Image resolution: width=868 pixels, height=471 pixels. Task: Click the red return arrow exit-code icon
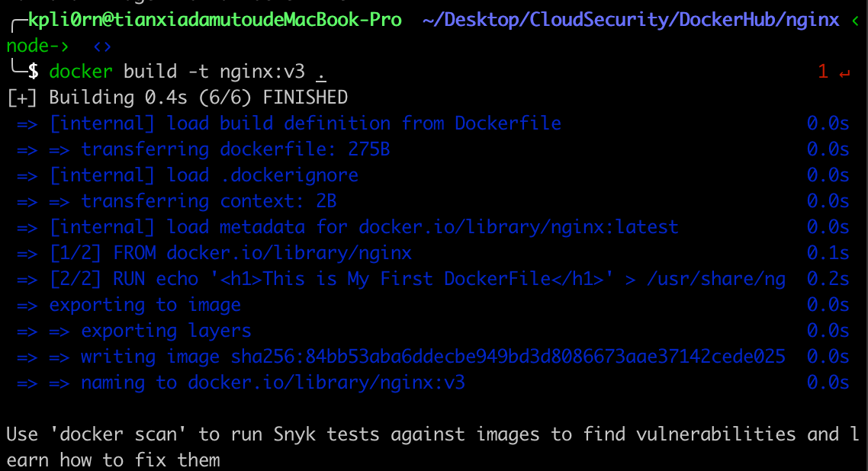(x=844, y=73)
